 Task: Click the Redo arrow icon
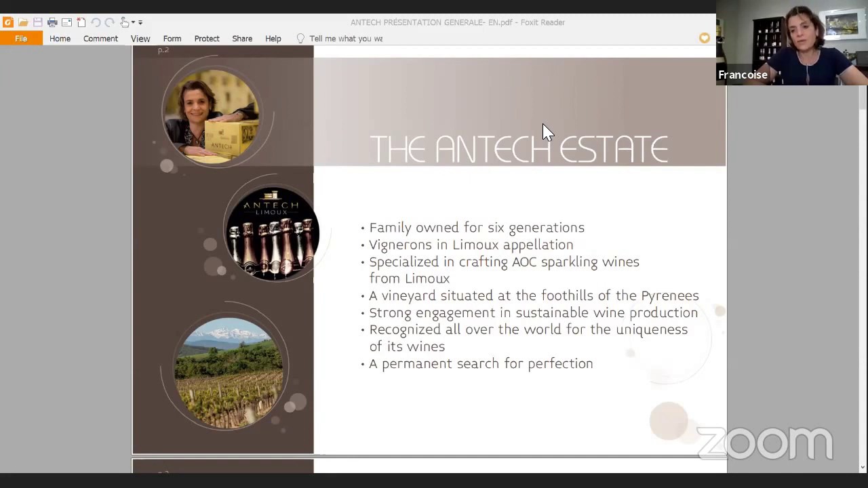[x=110, y=22]
